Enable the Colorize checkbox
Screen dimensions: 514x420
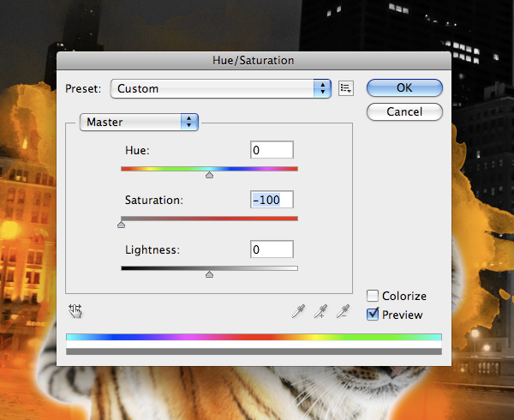pyautogui.click(x=373, y=296)
